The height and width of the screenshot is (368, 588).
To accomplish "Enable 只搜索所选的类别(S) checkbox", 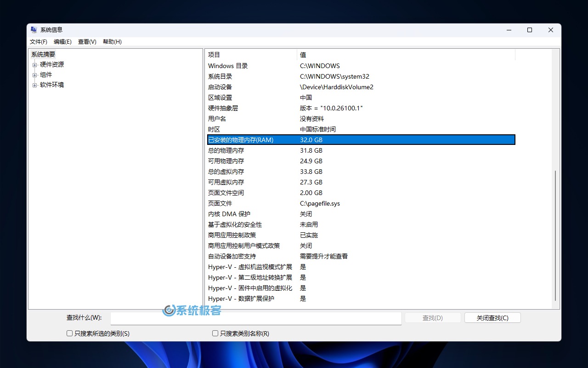I will [x=70, y=333].
